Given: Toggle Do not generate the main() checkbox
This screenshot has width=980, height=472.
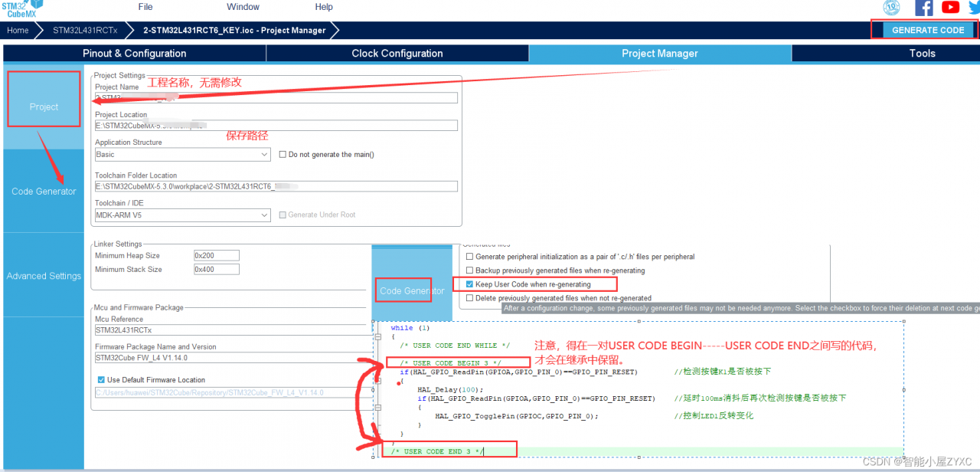Looking at the screenshot, I should click(283, 155).
